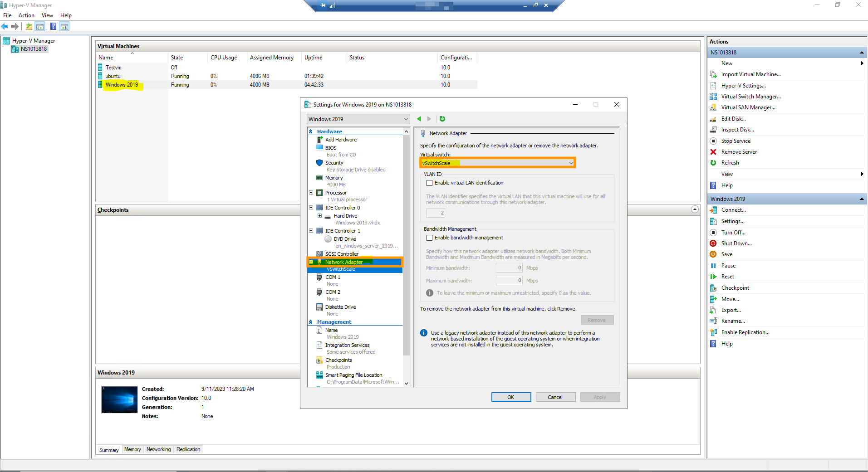Image resolution: width=868 pixels, height=472 pixels.
Task: Click Shut Down action
Action: coord(736,243)
